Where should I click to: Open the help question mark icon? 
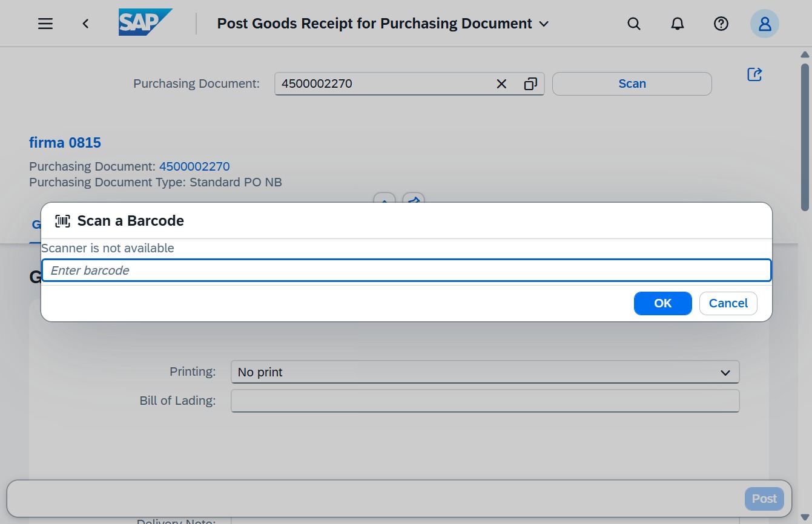coord(721,24)
